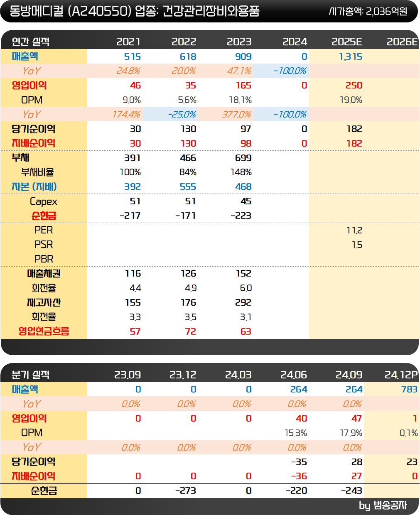This screenshot has width=420, height=515.
Task: Click the 2023 영업이익 value 165
Action: 243,86
